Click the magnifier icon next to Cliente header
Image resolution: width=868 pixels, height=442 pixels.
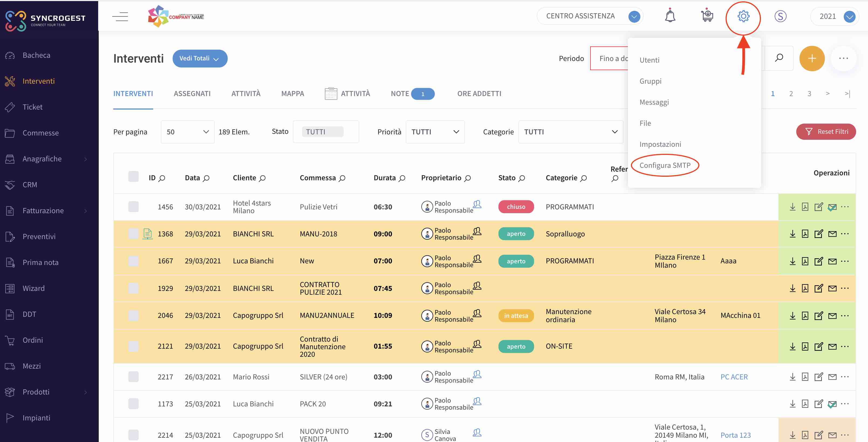(x=262, y=178)
